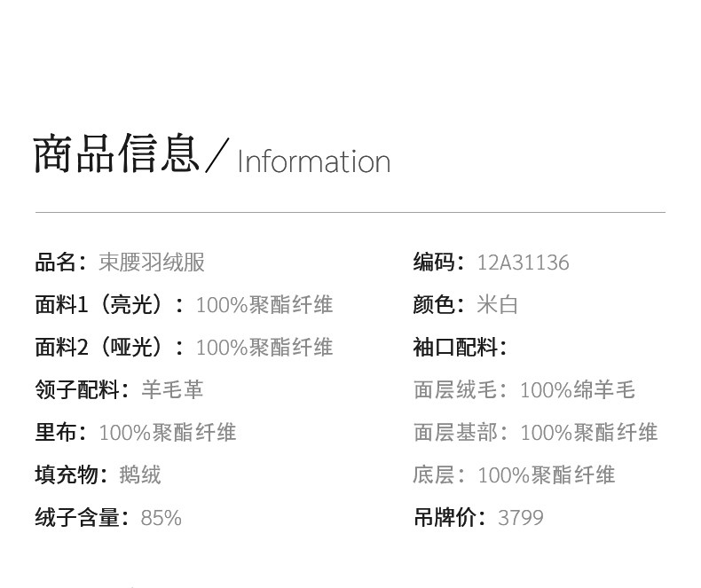Image resolution: width=701 pixels, height=588 pixels.
Task: Click the 商品信息 heading
Action: click(x=115, y=153)
